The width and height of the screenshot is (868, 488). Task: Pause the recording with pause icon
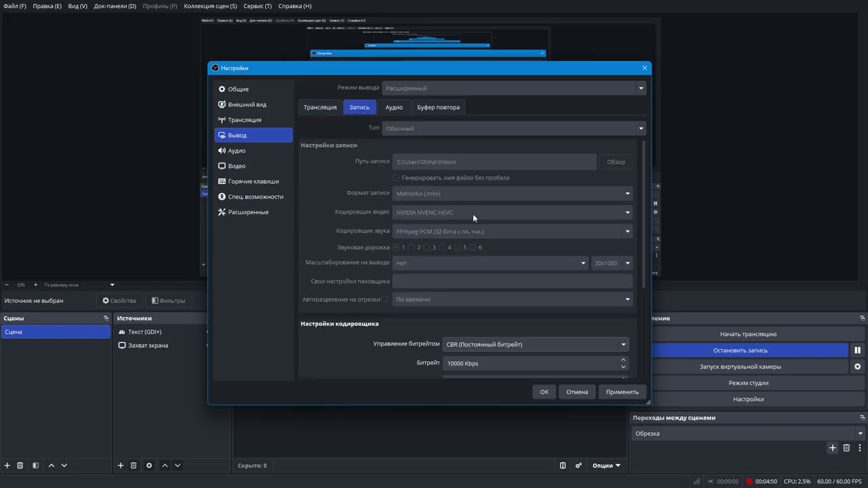point(858,350)
